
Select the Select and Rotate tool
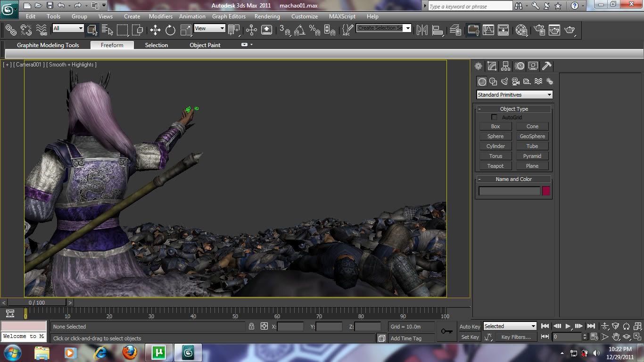coord(170,30)
